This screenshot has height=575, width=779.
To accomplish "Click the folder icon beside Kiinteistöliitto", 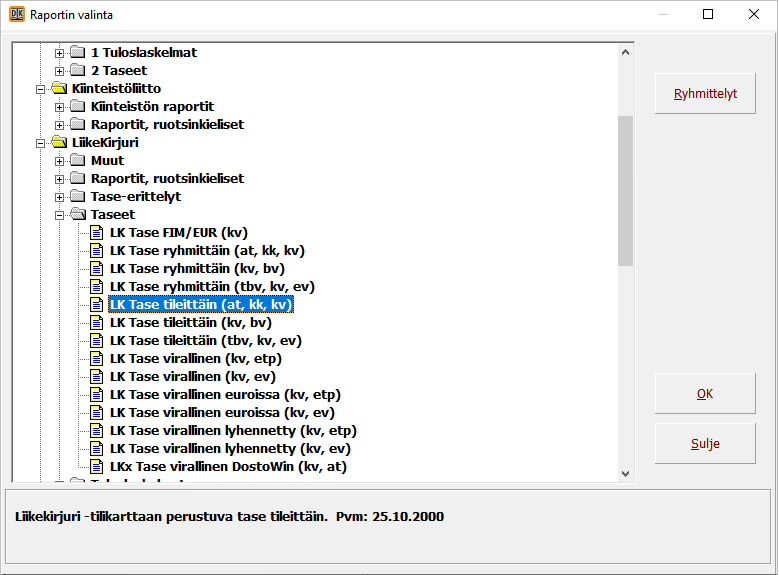I will pos(59,89).
